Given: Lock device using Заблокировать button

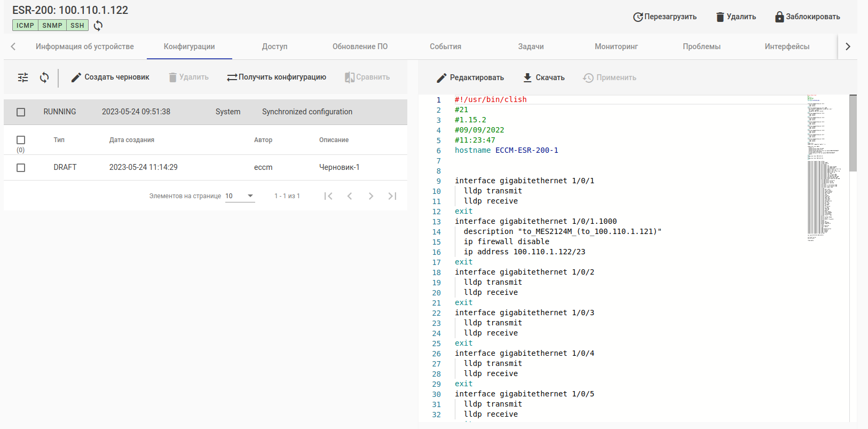Looking at the screenshot, I should pyautogui.click(x=807, y=17).
